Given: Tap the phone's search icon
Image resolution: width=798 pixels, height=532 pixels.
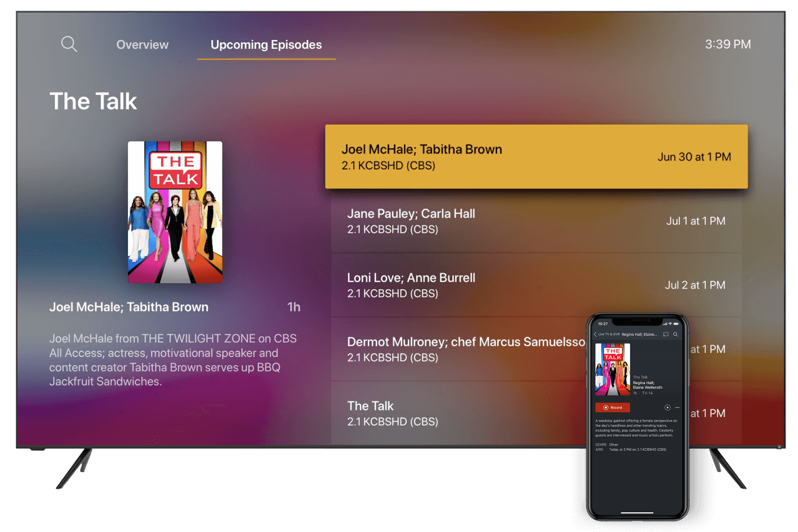Looking at the screenshot, I should 676,335.
